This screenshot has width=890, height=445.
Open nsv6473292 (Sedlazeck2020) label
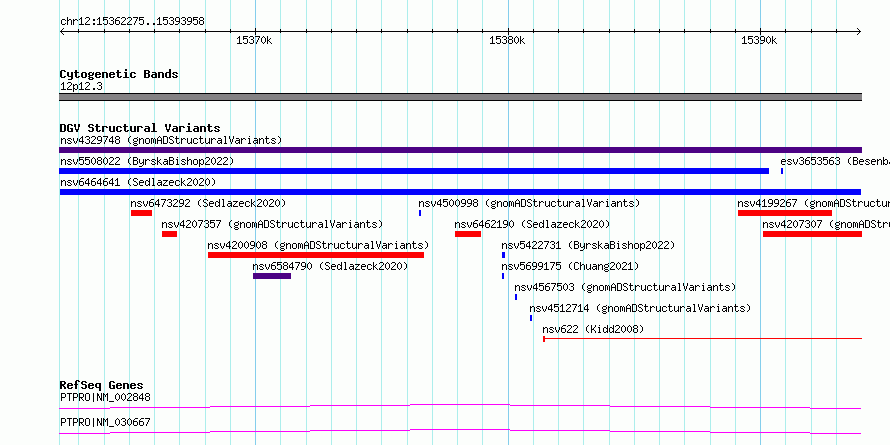(x=208, y=203)
